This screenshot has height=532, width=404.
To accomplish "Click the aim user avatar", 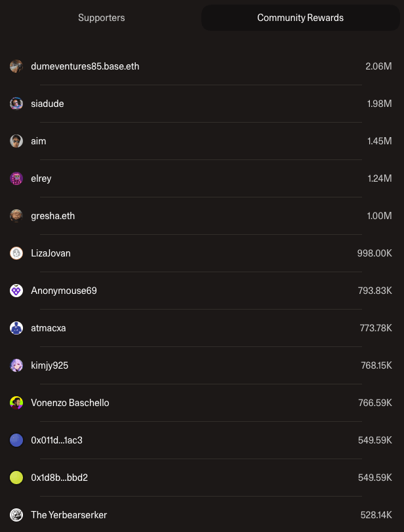I will tap(16, 141).
